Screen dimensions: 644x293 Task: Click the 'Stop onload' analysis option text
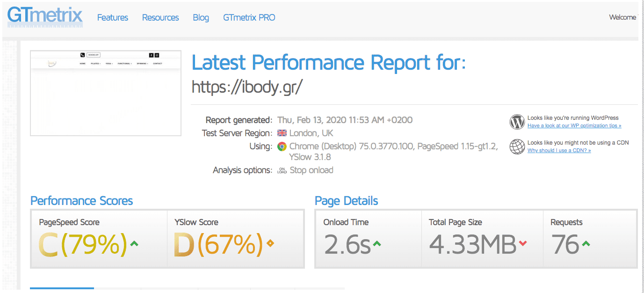[x=311, y=170]
